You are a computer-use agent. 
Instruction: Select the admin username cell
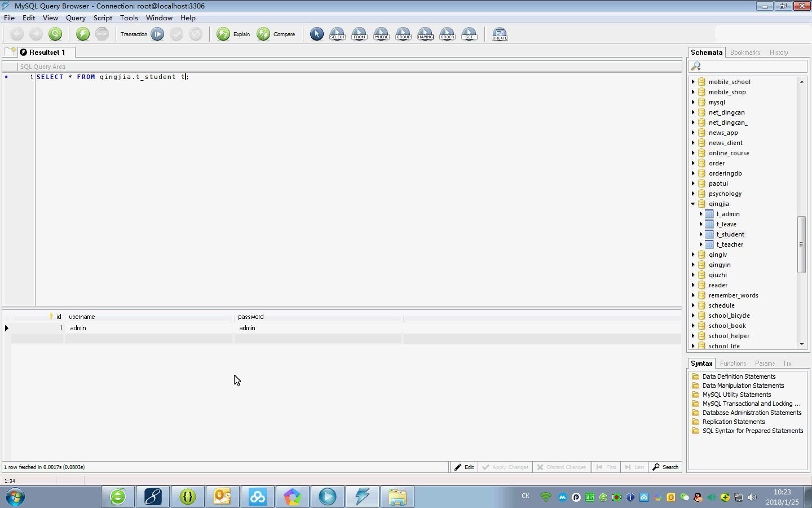tap(149, 328)
